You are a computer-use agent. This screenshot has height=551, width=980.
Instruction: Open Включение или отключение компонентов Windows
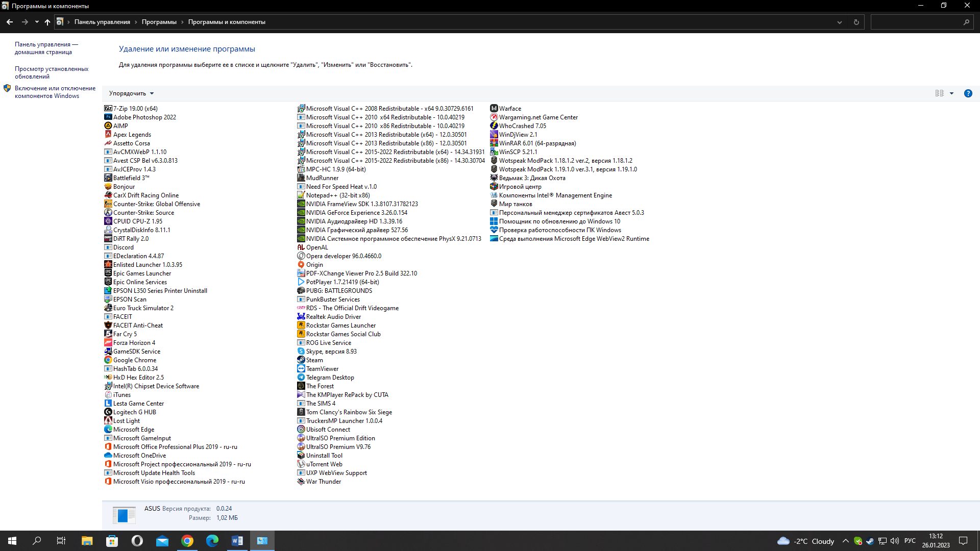coord(55,92)
